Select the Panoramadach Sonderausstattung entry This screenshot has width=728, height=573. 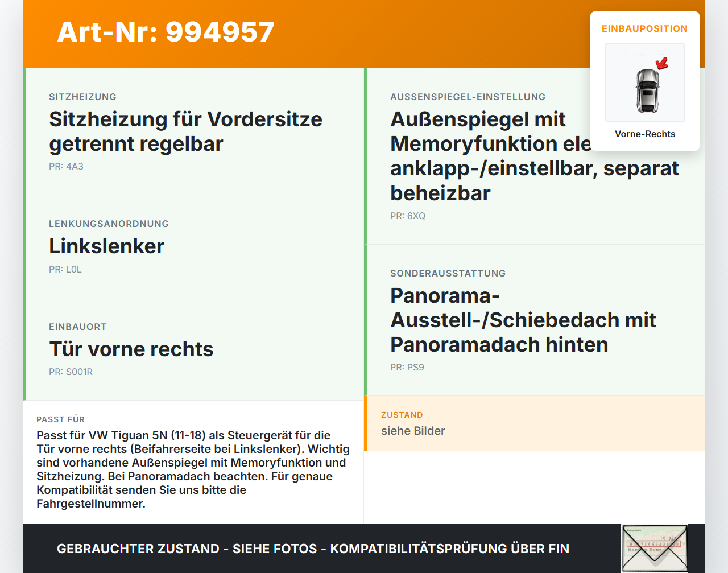click(523, 320)
